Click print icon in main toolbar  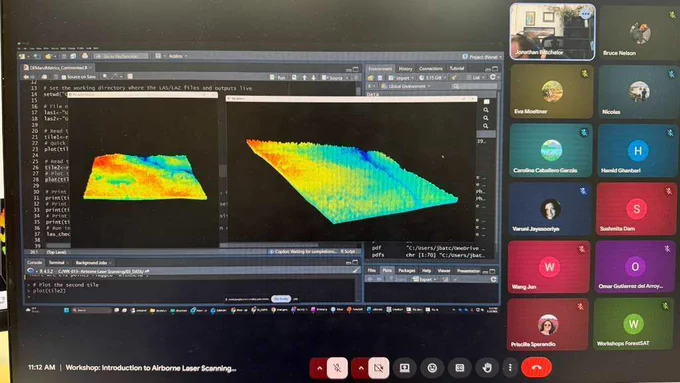coord(85,56)
